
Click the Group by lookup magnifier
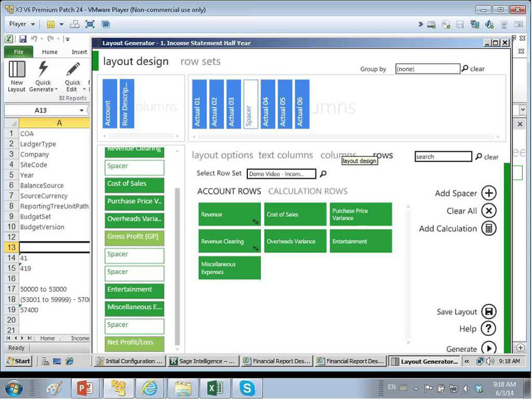463,69
